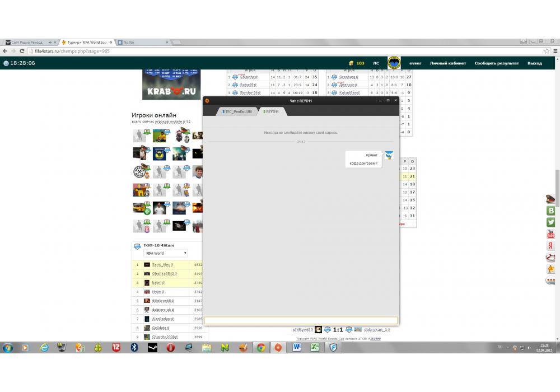
Task: Click the Выход logout link
Action: coord(535,63)
